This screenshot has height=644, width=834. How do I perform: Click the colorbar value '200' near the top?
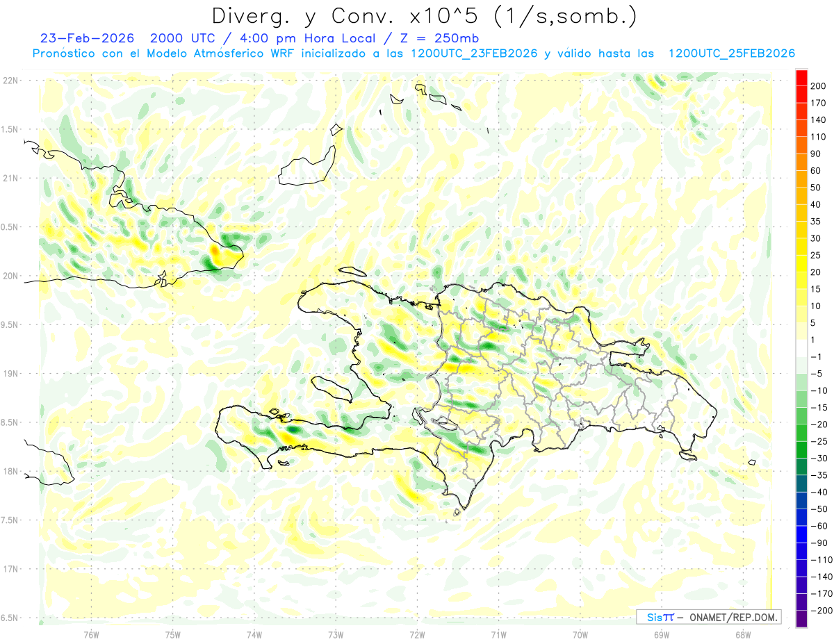(x=818, y=86)
